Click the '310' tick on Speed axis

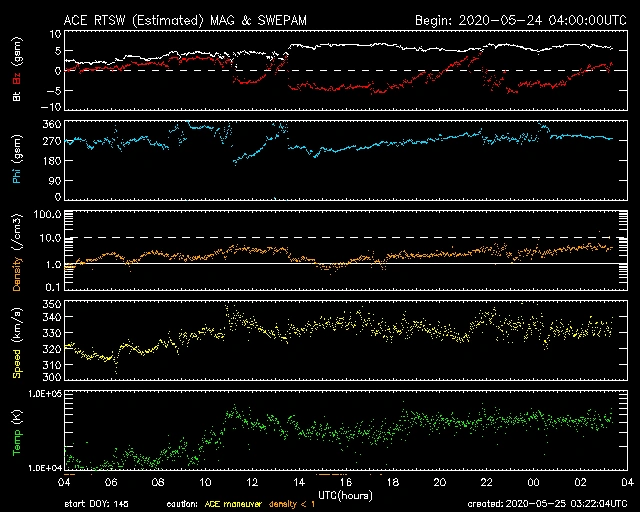click(x=52, y=365)
